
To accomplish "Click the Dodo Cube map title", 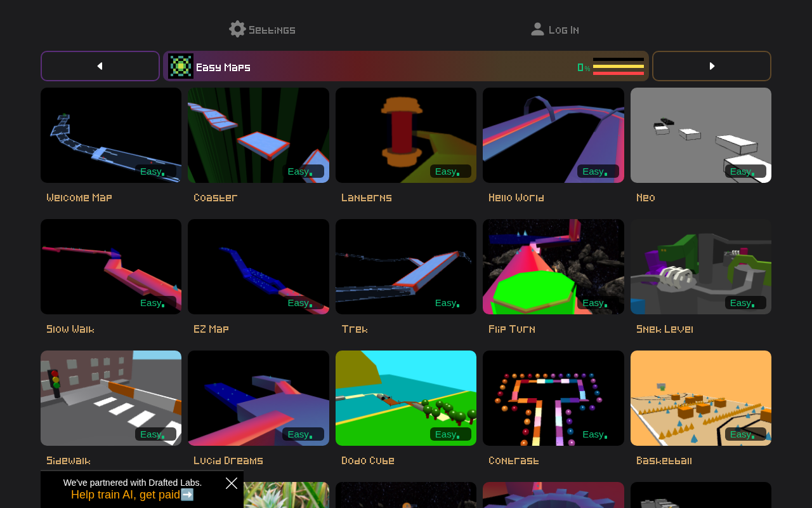I will 368,461.
